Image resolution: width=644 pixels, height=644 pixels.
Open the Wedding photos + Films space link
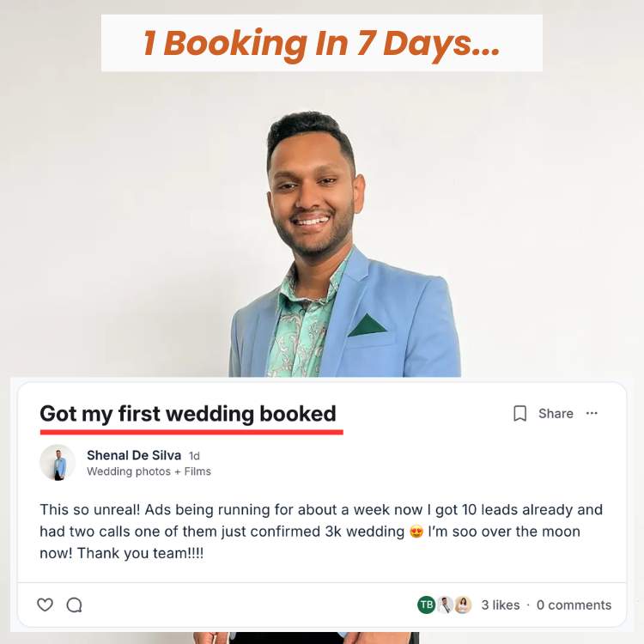pyautogui.click(x=149, y=471)
